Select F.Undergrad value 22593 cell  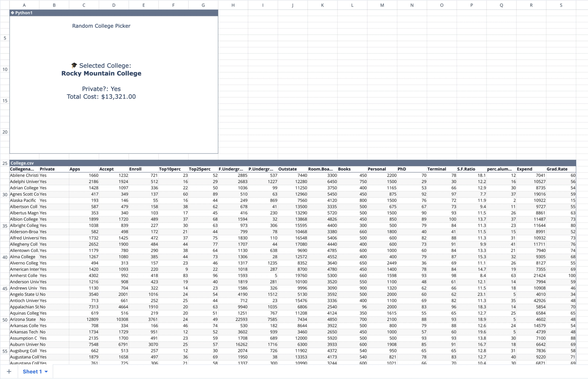pos(233,319)
